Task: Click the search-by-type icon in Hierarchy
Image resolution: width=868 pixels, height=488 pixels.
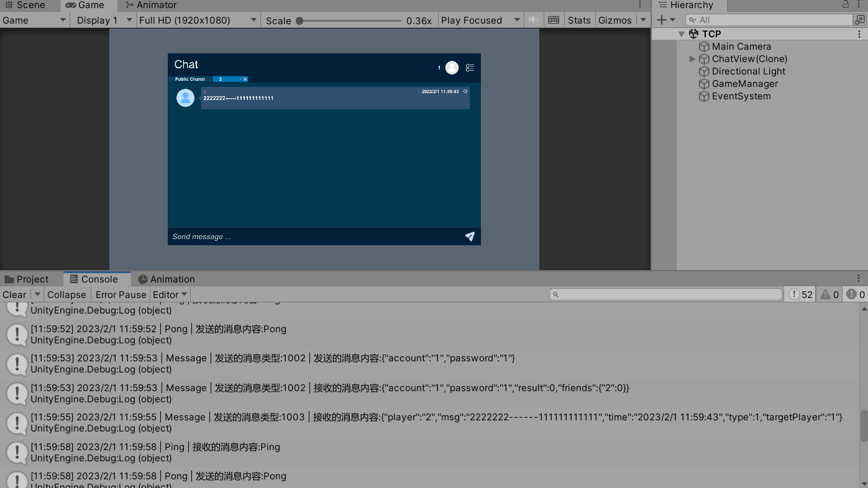Action: pyautogui.click(x=860, y=20)
